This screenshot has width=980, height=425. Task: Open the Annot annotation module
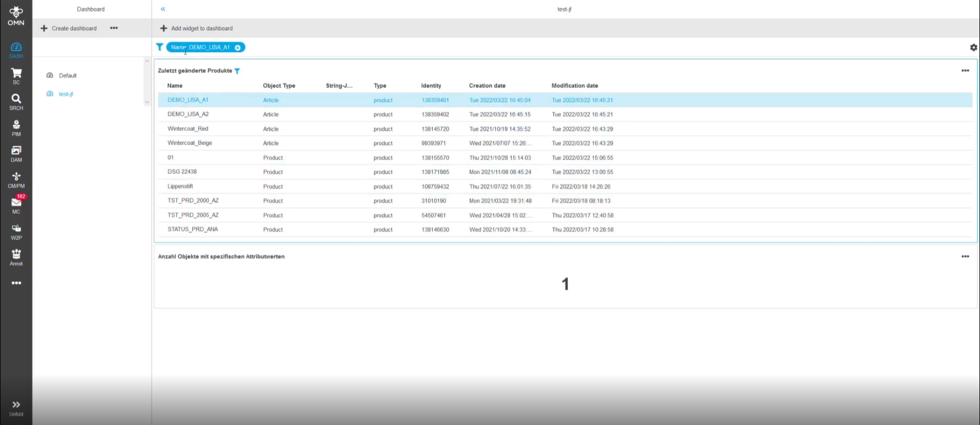[16, 257]
